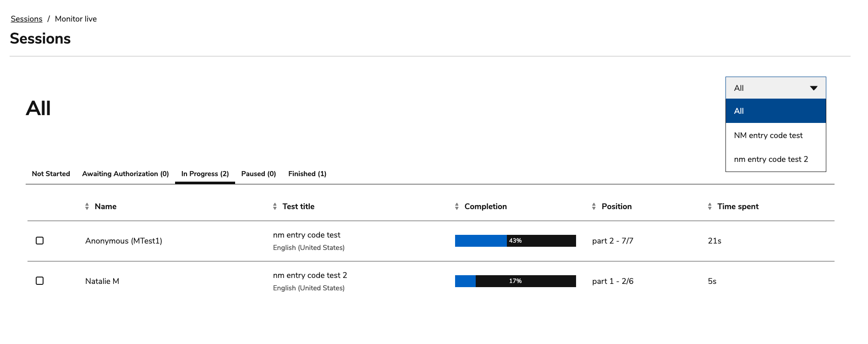Choose 'NM entry code test' from dropdown
868x344 pixels.
coord(768,135)
